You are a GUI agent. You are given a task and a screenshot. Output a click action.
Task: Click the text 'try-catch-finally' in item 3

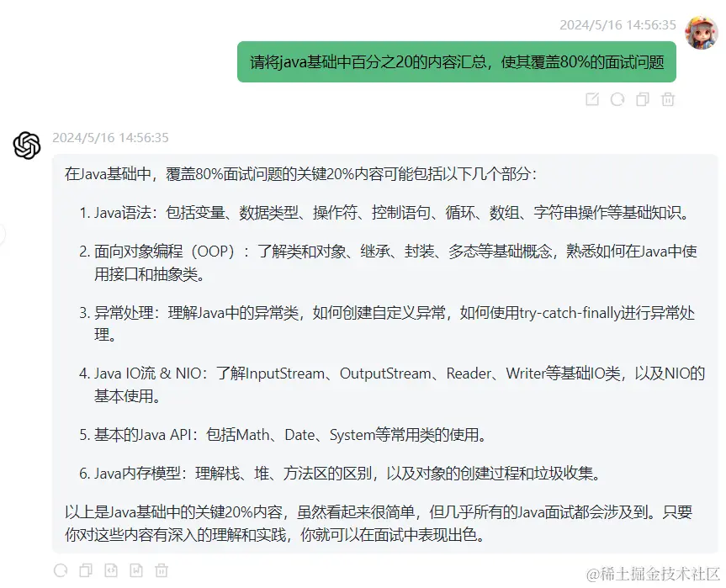[570, 313]
